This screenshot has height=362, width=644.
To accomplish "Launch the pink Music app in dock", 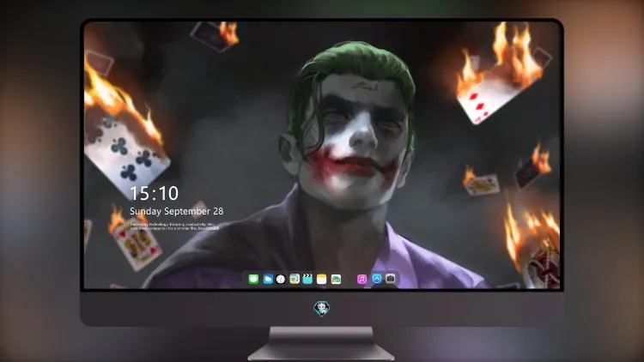I will [361, 279].
